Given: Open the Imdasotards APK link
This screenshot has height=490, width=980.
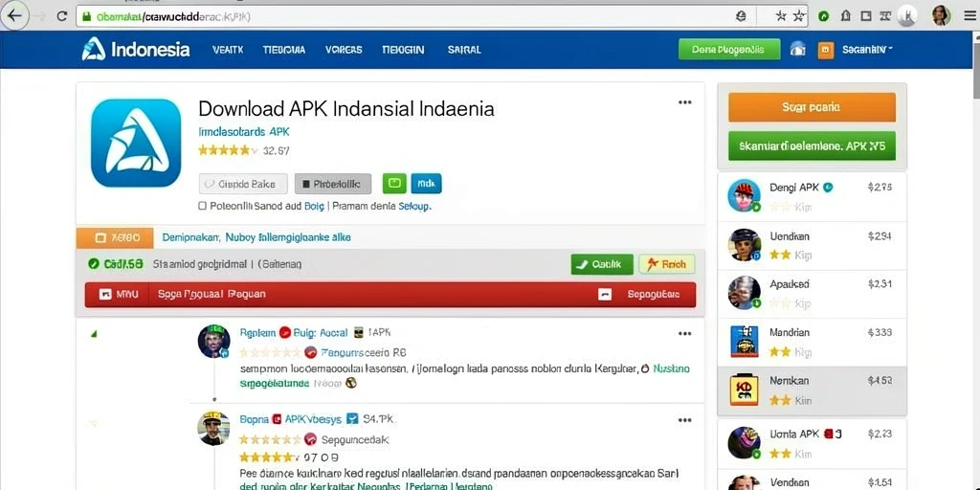Looking at the screenshot, I should coord(244,132).
